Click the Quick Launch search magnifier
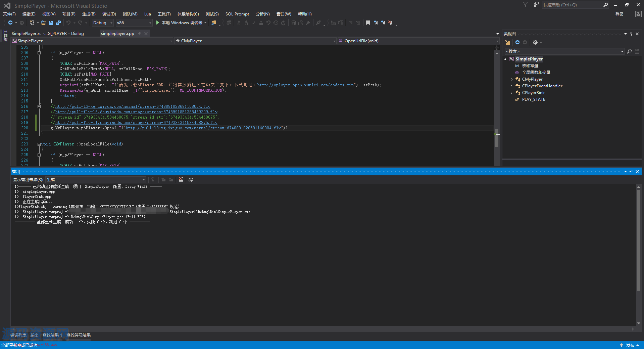The height and width of the screenshot is (349, 644). (x=605, y=5)
